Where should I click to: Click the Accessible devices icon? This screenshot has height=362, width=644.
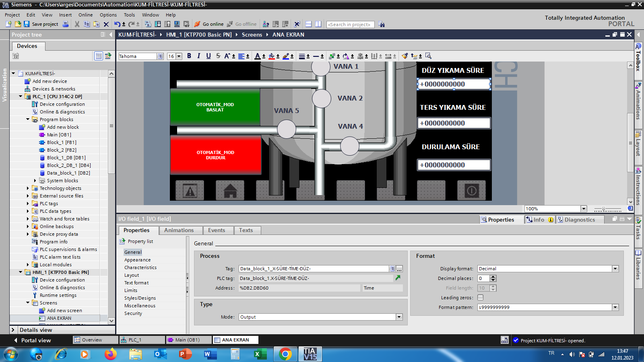point(266,24)
